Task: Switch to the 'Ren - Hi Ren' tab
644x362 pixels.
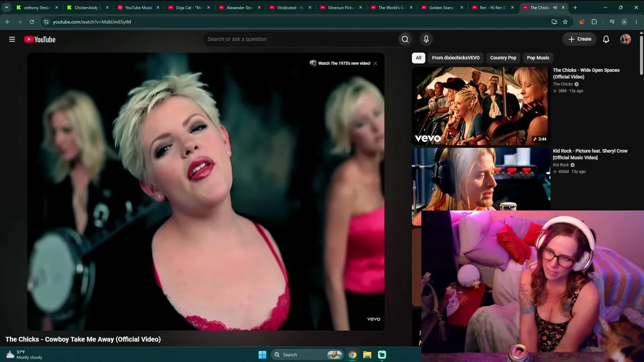Action: [x=494, y=8]
